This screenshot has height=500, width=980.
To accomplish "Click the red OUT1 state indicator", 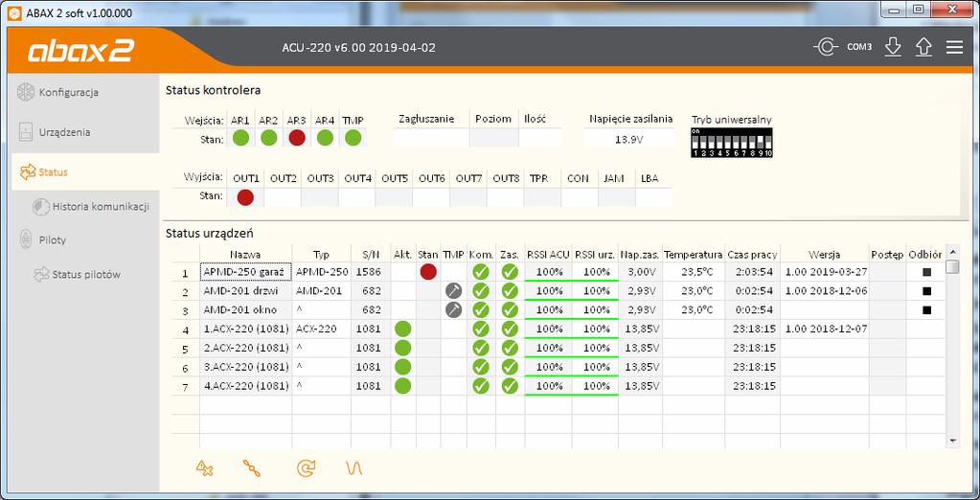I will (245, 197).
